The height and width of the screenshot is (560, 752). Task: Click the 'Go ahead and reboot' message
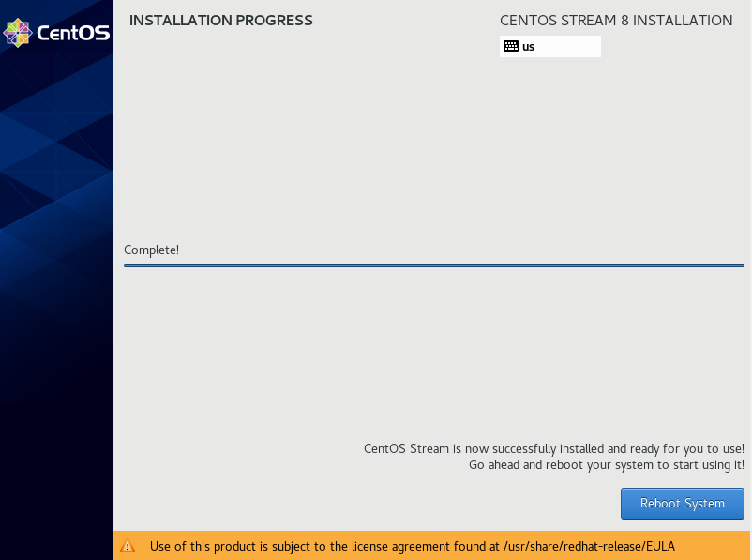(607, 465)
